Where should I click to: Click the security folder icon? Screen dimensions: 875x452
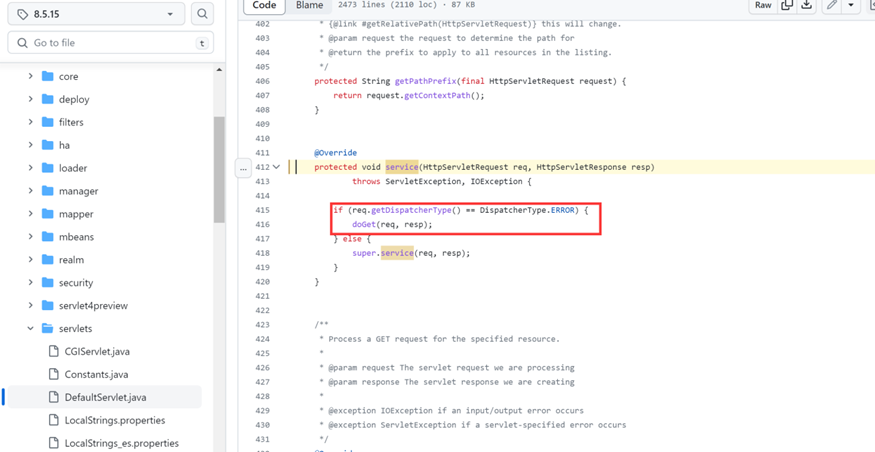click(x=47, y=283)
